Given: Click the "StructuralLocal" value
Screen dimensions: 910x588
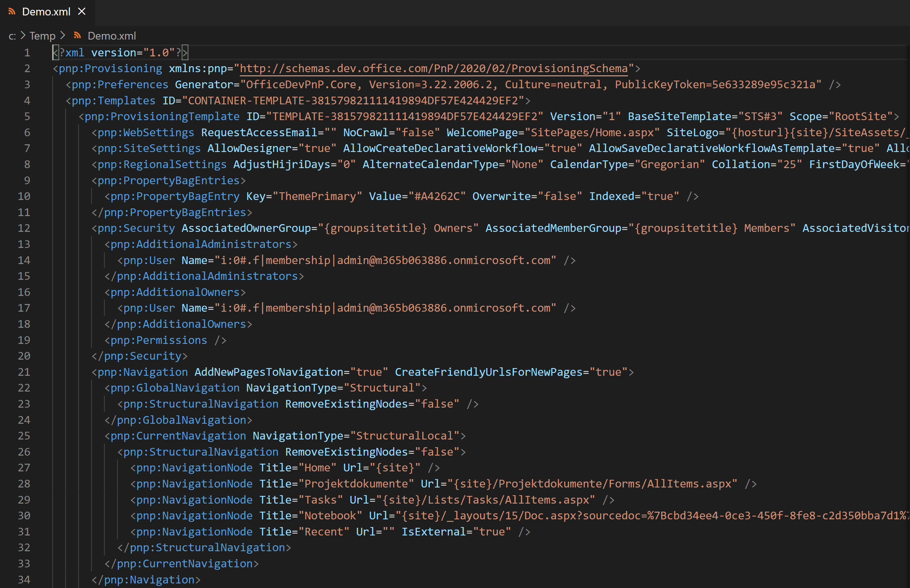Looking at the screenshot, I should tap(405, 436).
